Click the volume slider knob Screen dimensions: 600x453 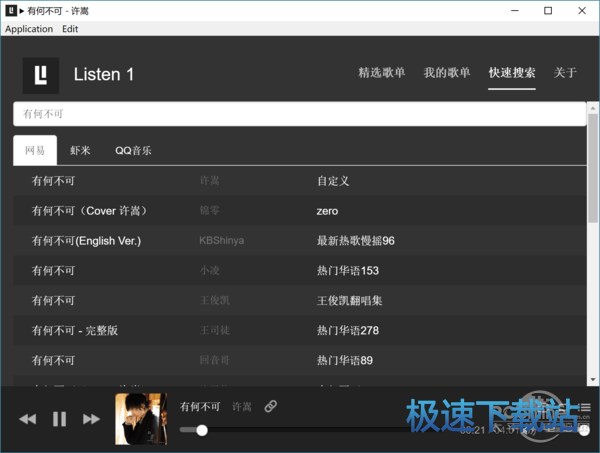584,432
